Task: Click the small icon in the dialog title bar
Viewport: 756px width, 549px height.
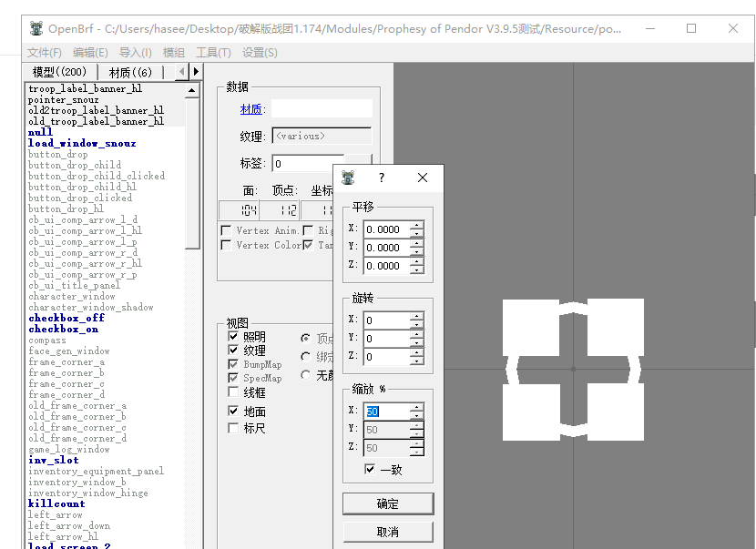Action: pos(348,178)
